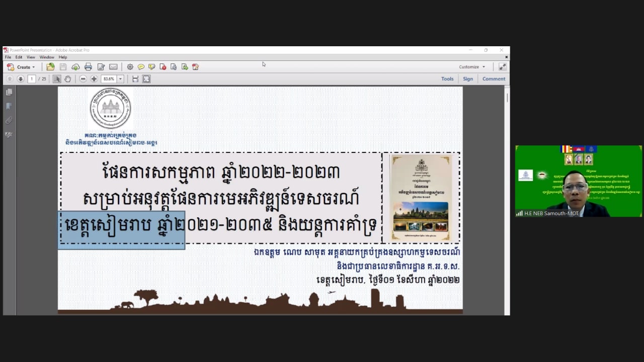Open the Comment pane
The width and height of the screenshot is (644, 362).
494,79
